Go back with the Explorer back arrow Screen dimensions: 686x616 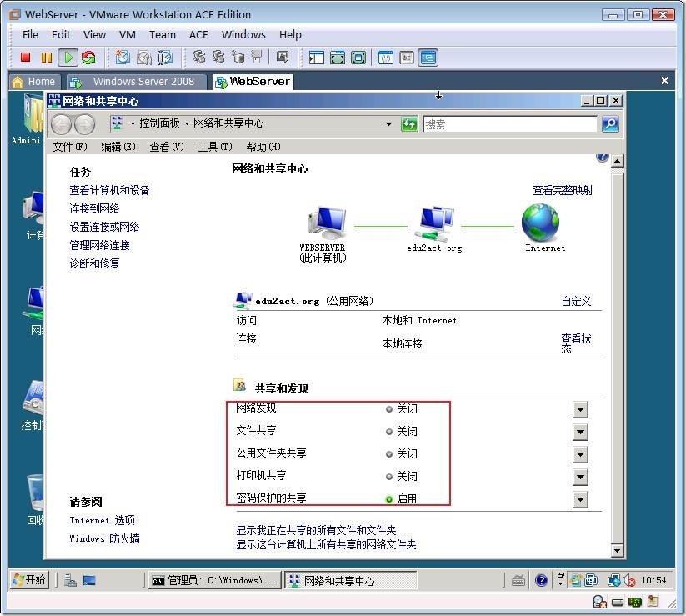click(x=61, y=124)
